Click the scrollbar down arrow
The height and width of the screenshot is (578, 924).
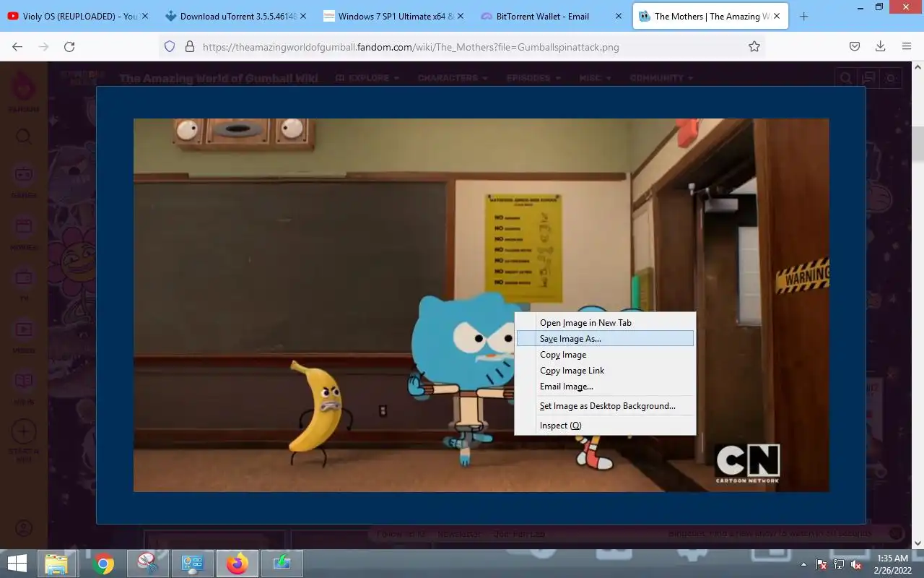point(918,543)
